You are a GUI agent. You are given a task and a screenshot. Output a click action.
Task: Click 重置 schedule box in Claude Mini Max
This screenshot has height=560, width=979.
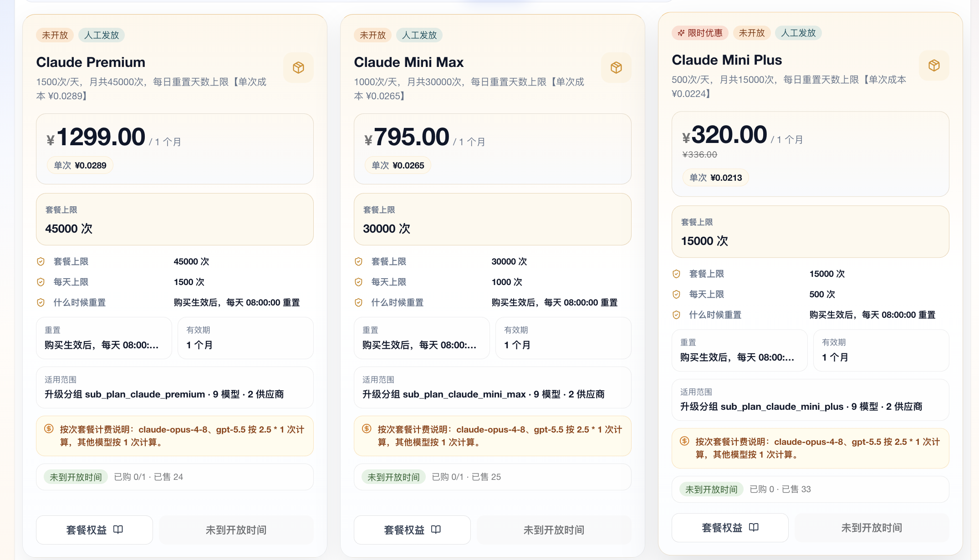coord(422,338)
